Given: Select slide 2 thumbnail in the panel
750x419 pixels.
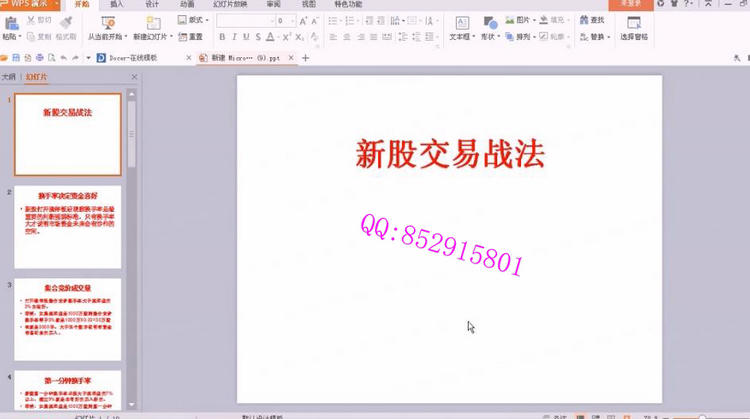Looking at the screenshot, I should [x=67, y=227].
